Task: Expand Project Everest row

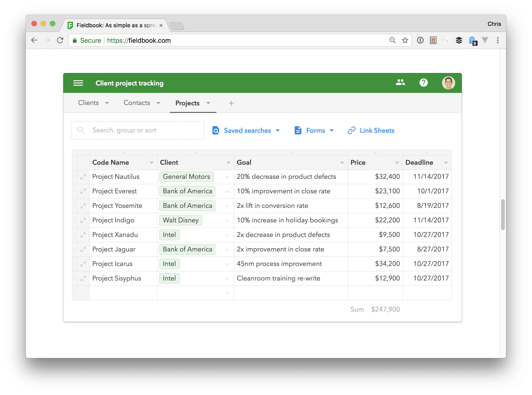Action: [x=83, y=191]
